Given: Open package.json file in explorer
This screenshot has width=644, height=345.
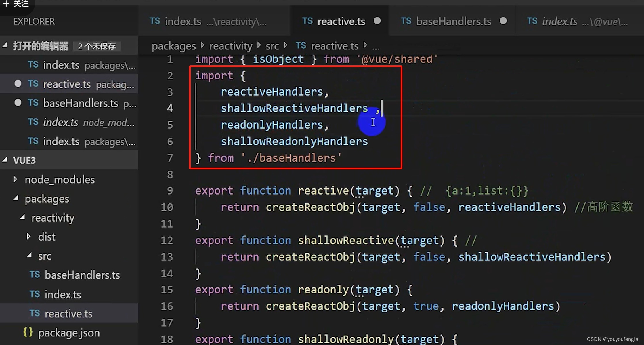Looking at the screenshot, I should coord(69,333).
